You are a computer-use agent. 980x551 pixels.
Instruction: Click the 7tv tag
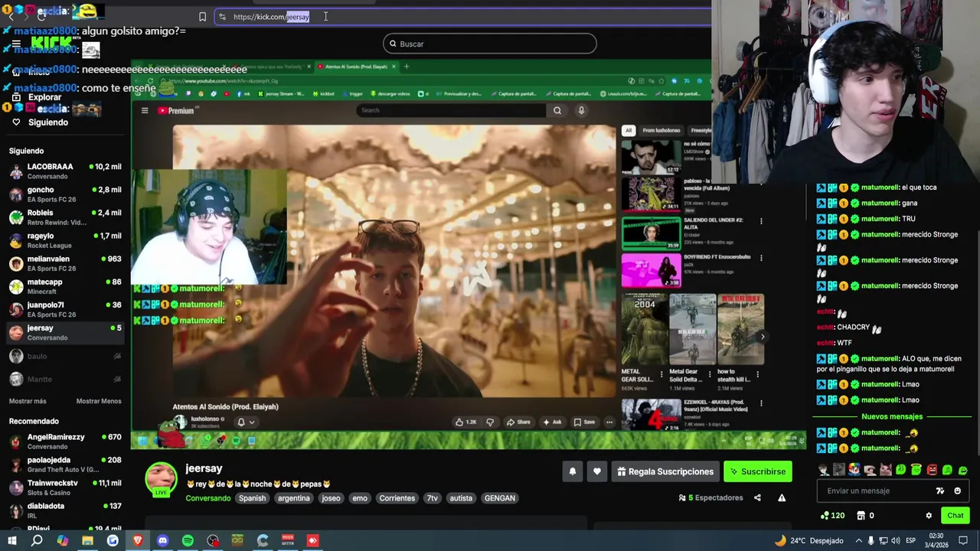tap(432, 498)
